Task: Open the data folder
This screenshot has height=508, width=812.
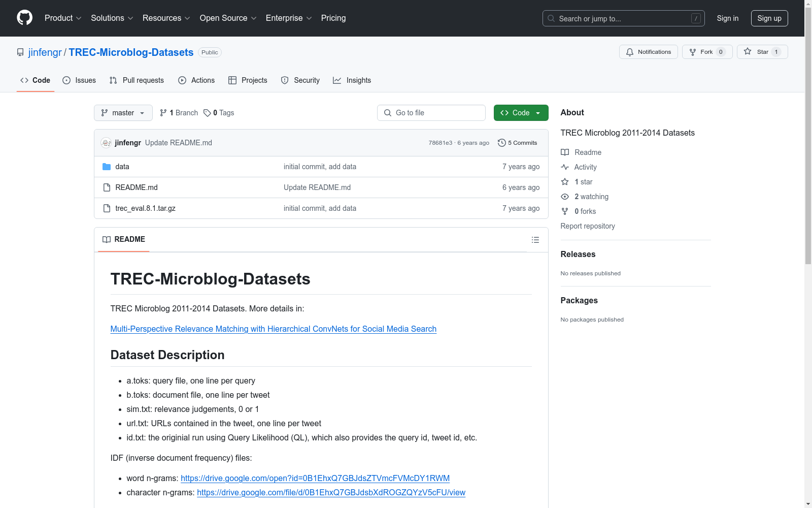Action: pyautogui.click(x=122, y=167)
